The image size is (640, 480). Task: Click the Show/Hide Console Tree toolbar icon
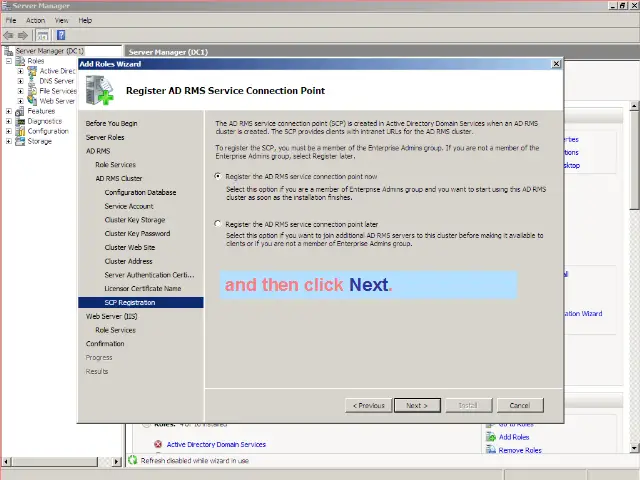(x=42, y=36)
